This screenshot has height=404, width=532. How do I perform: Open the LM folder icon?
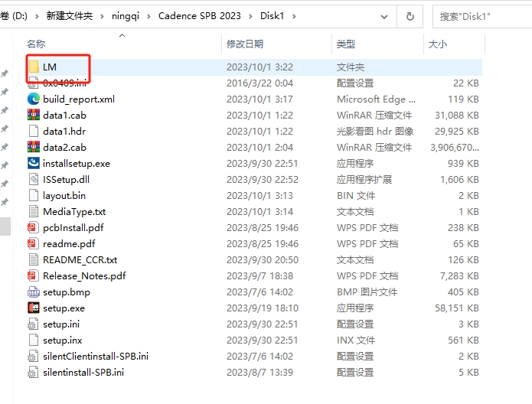[34, 67]
